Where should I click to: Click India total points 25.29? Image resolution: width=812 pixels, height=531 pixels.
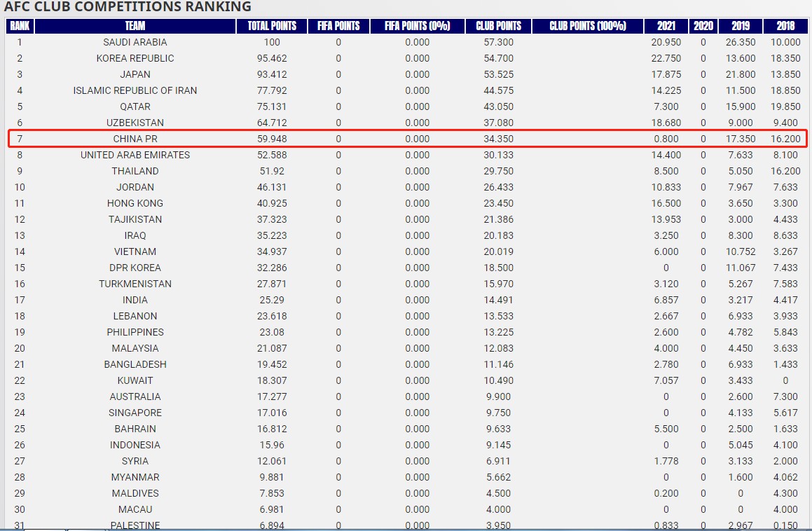(x=272, y=299)
